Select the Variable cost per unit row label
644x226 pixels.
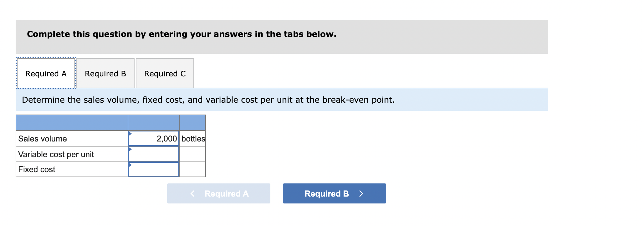tap(56, 154)
